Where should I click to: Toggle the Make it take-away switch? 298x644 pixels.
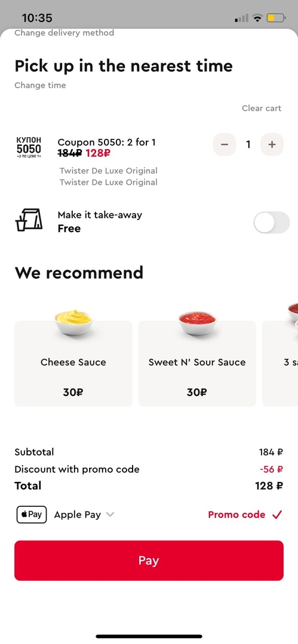272,222
